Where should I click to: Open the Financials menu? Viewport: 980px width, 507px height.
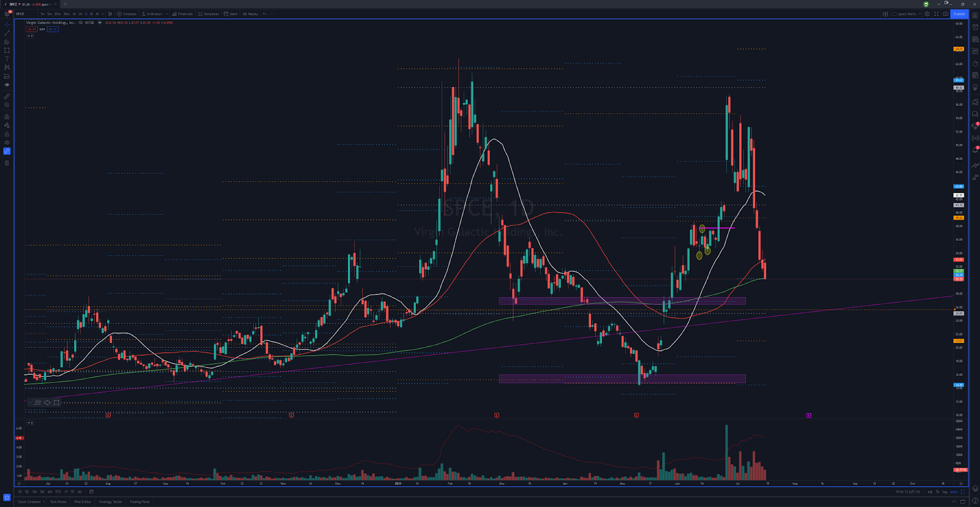coord(183,13)
